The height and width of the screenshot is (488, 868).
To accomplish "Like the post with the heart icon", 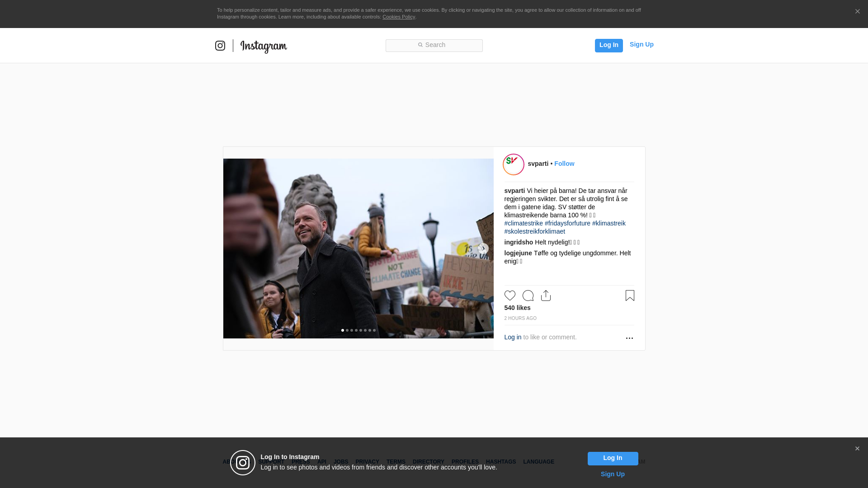I will click(x=509, y=296).
